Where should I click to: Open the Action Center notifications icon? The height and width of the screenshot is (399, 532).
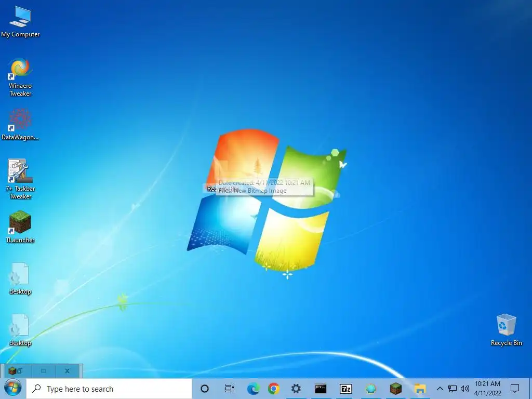tap(515, 389)
